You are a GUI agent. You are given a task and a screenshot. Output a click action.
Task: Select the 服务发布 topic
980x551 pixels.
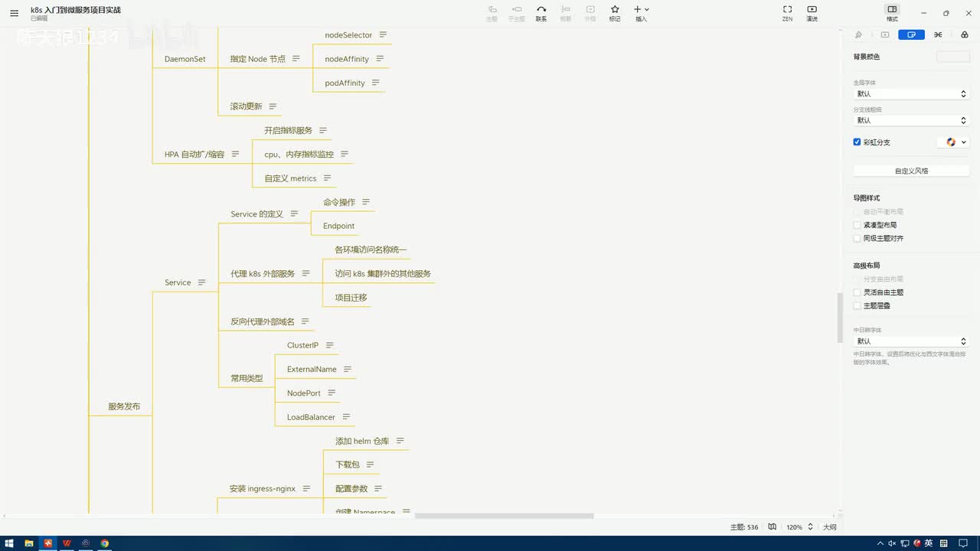(x=124, y=406)
